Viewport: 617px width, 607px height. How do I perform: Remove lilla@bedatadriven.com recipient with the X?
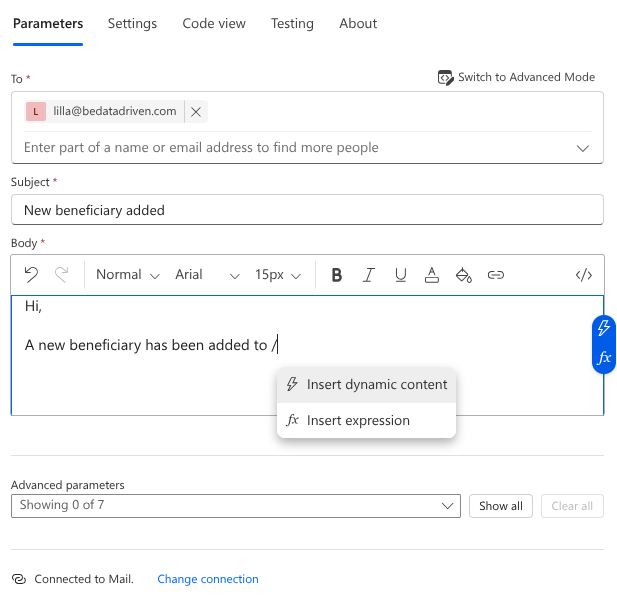click(196, 112)
